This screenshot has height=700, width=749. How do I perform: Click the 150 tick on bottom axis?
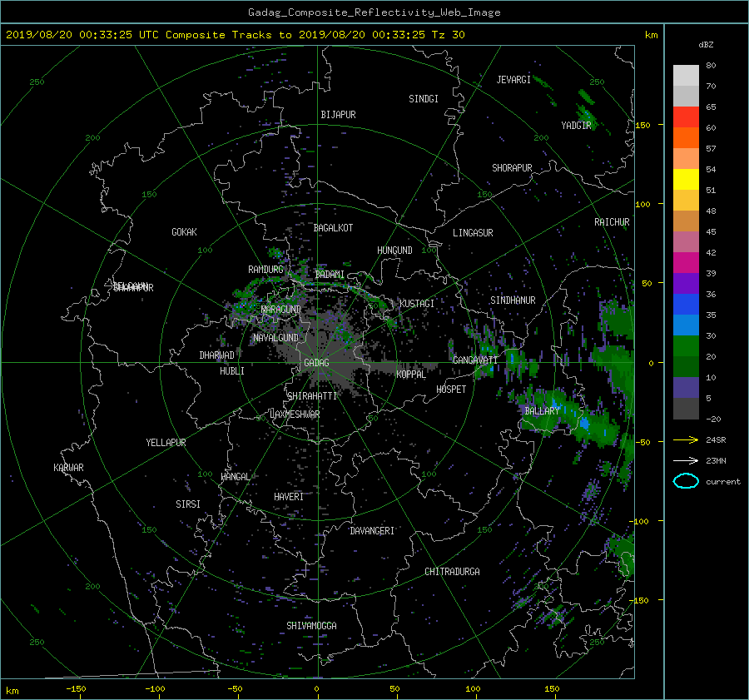coord(552,689)
